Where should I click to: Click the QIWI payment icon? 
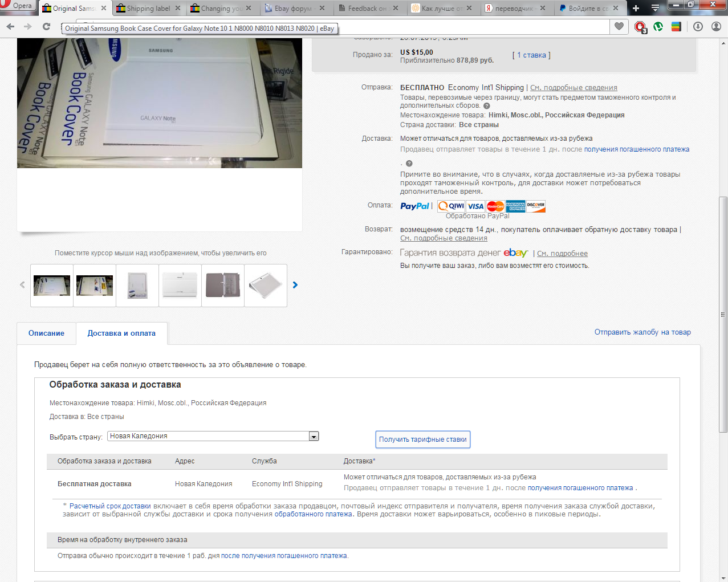pos(451,206)
